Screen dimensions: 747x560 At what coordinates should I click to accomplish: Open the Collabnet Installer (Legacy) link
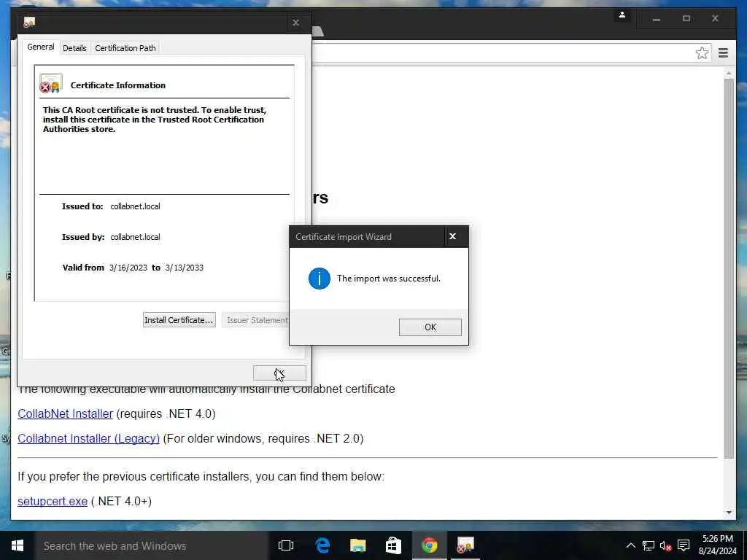pos(88,438)
